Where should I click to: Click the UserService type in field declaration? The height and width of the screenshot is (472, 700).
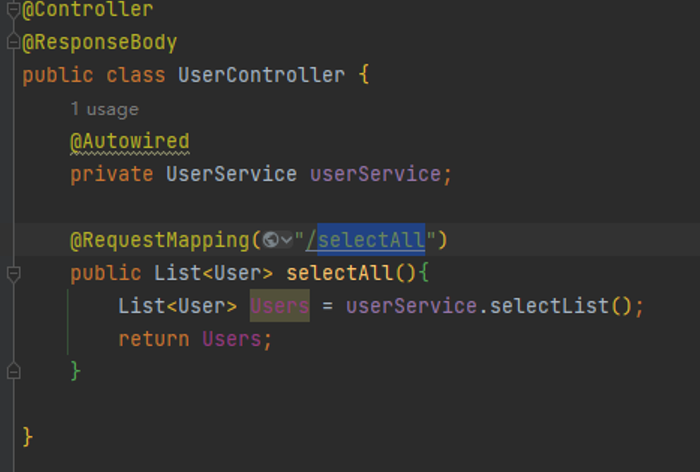(231, 174)
